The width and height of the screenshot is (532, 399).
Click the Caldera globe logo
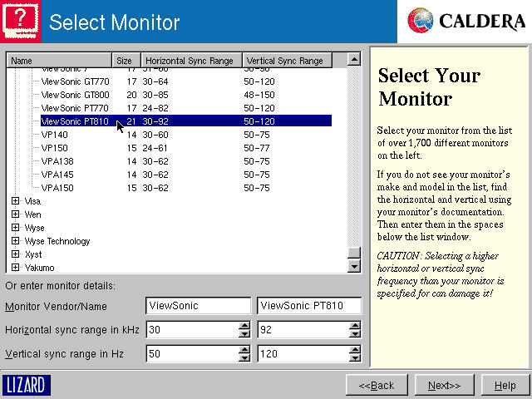click(x=422, y=21)
